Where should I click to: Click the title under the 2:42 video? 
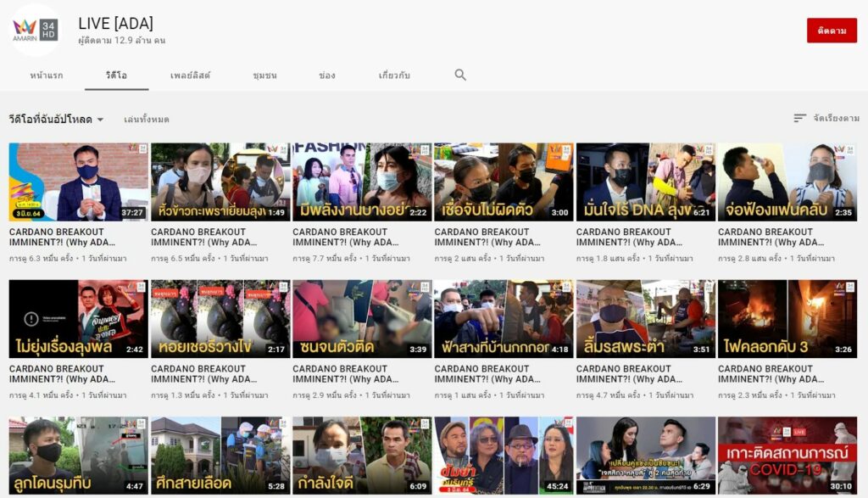[x=57, y=374]
